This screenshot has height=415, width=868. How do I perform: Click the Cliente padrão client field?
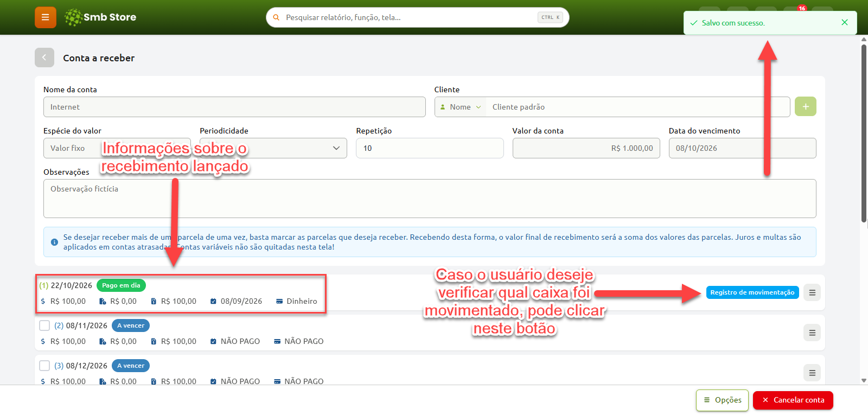click(637, 107)
